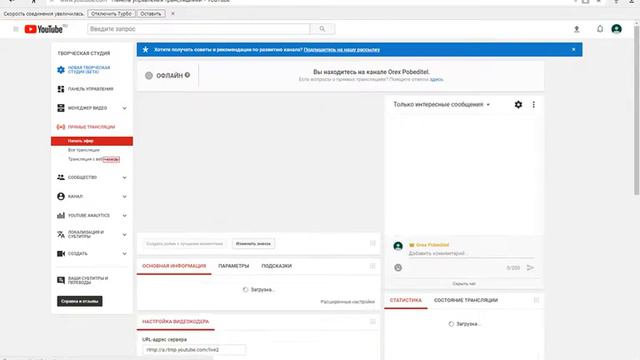Dismiss the blue newsletter banner
The image size is (640, 360).
click(573, 49)
